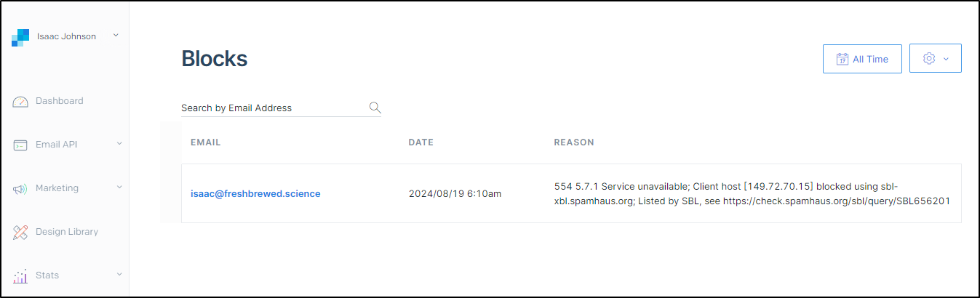
Task: Open the gear dropdown arrow
Action: tap(946, 59)
